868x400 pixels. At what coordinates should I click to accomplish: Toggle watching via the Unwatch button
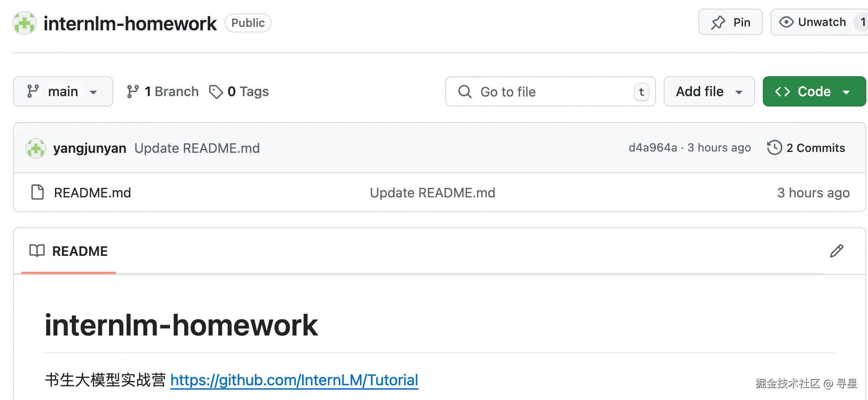(813, 23)
